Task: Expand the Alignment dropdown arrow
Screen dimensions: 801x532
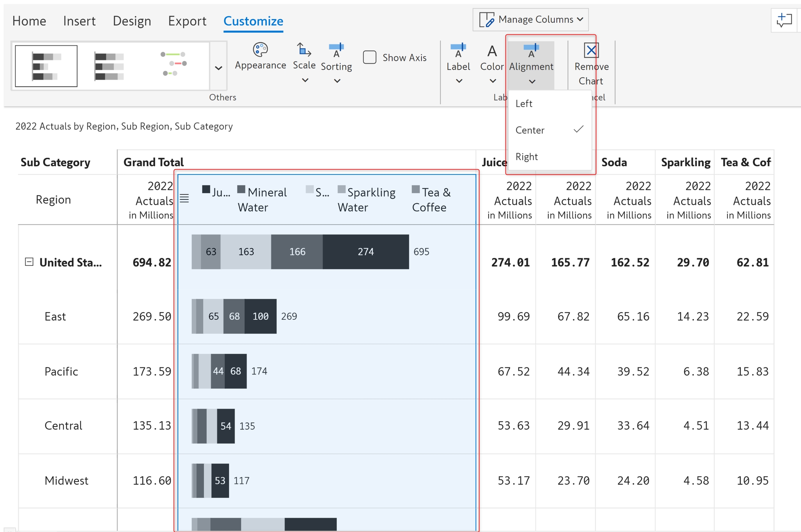Action: click(x=532, y=82)
